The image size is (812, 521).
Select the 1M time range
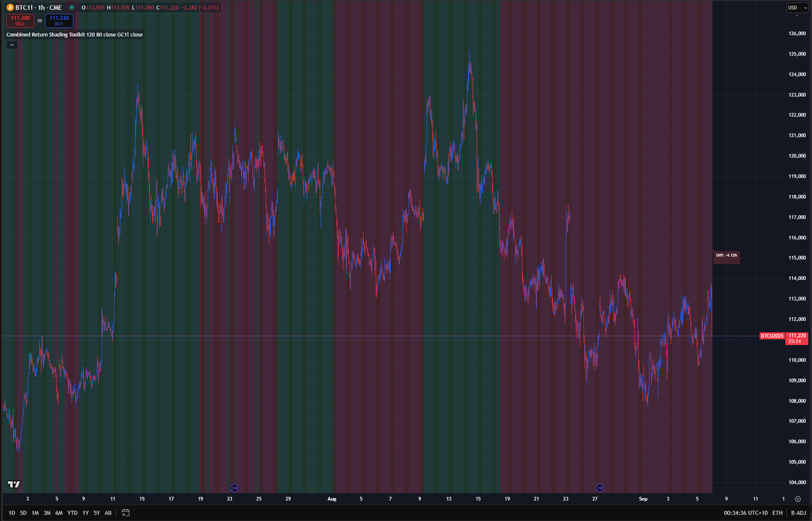[x=35, y=513]
